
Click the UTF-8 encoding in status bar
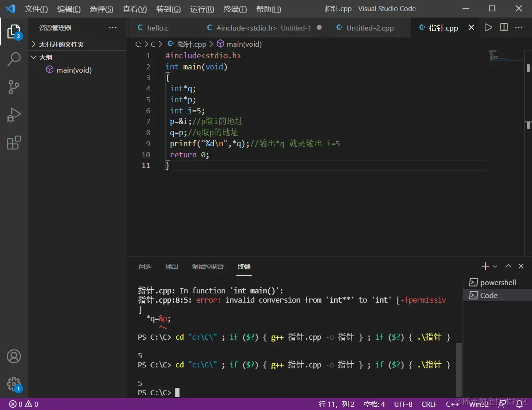click(x=404, y=404)
